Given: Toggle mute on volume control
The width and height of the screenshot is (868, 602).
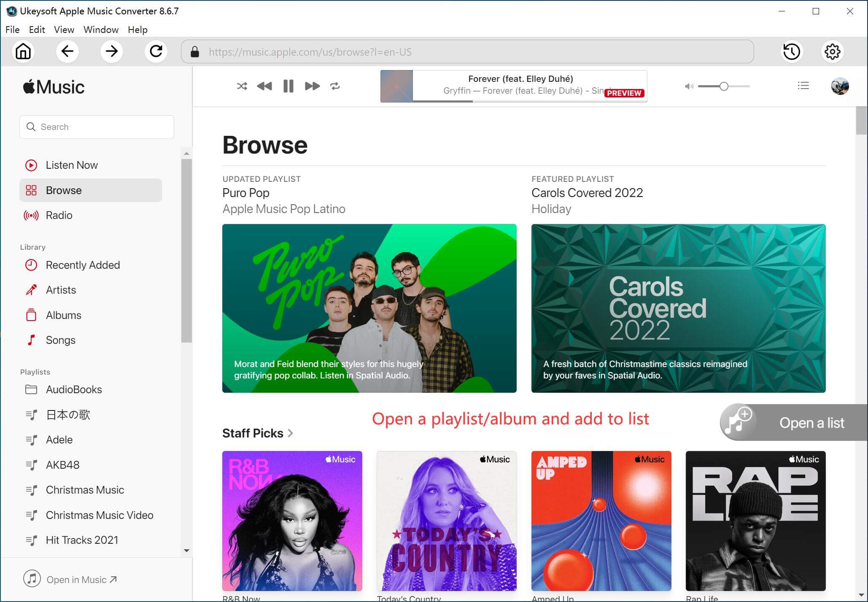Looking at the screenshot, I should [689, 86].
